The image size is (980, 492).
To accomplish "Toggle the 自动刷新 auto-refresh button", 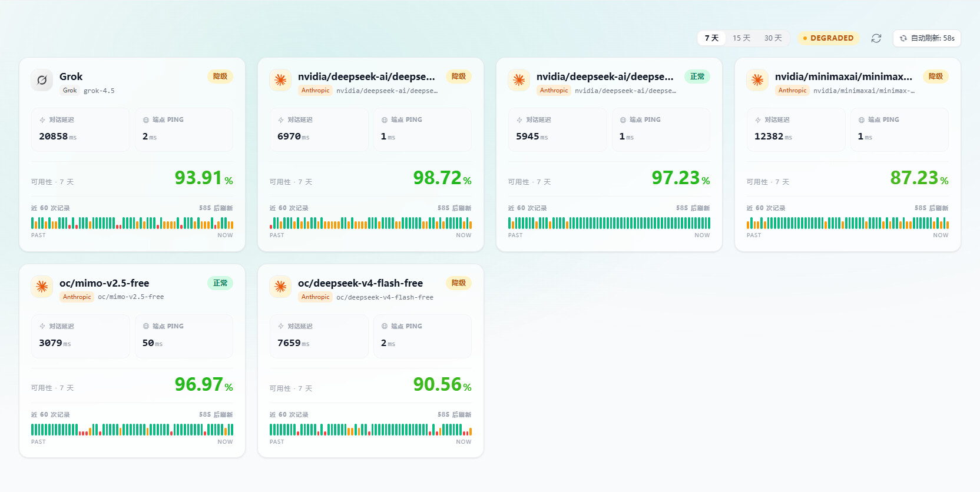I will 927,38.
